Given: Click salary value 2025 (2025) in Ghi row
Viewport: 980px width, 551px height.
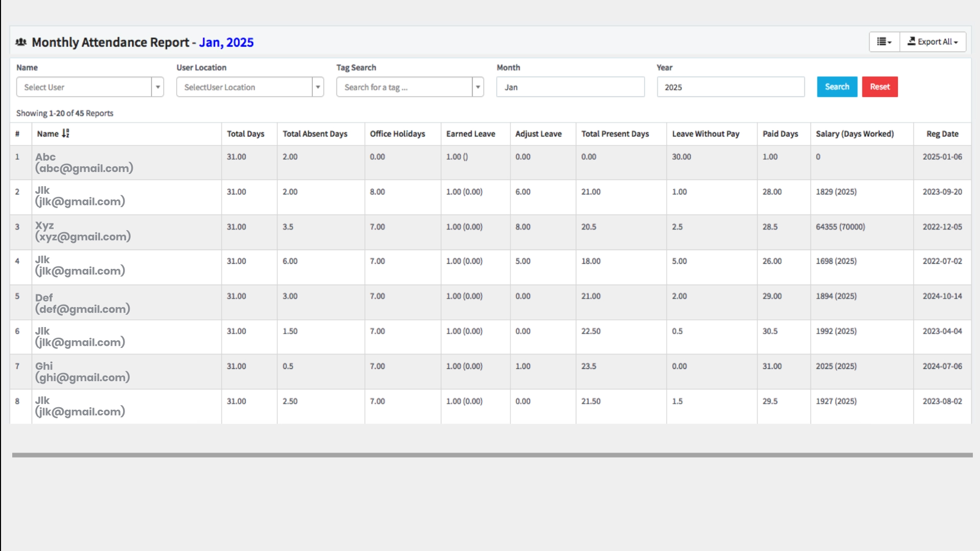Looking at the screenshot, I should click(x=836, y=366).
